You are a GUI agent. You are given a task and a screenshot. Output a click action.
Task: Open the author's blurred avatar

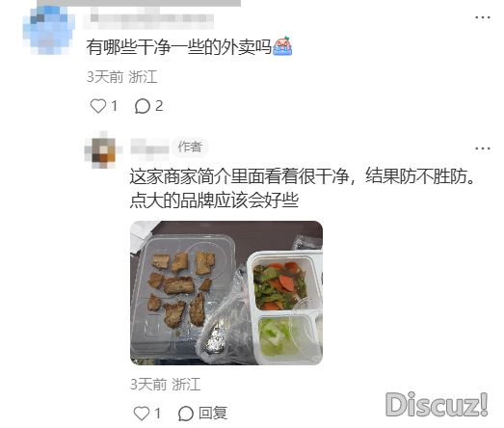(x=103, y=149)
